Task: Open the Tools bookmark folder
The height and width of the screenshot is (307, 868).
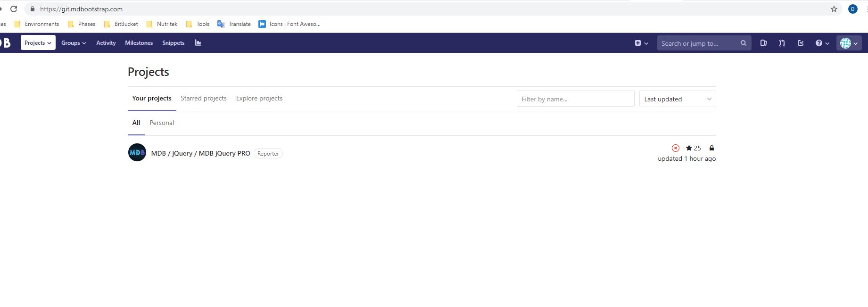Action: coord(198,24)
